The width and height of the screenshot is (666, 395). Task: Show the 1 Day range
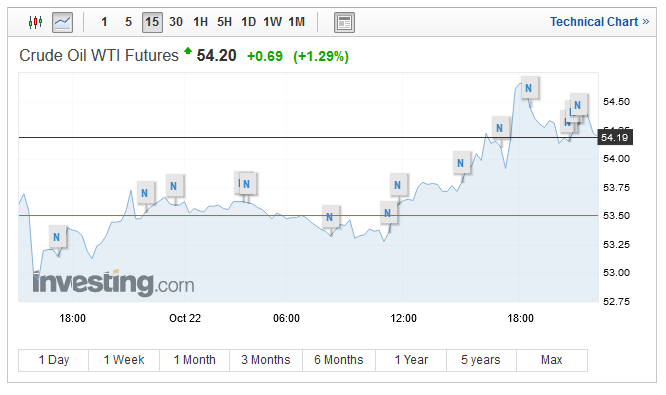click(54, 360)
